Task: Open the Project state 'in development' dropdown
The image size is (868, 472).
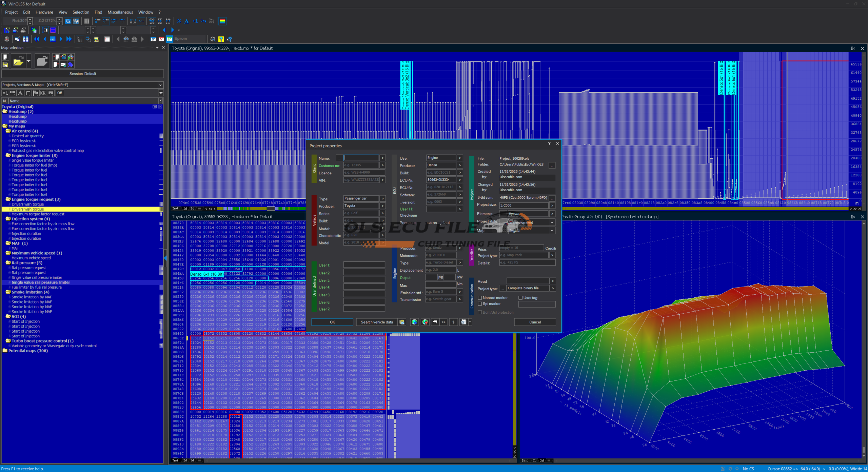Action: coord(552,222)
